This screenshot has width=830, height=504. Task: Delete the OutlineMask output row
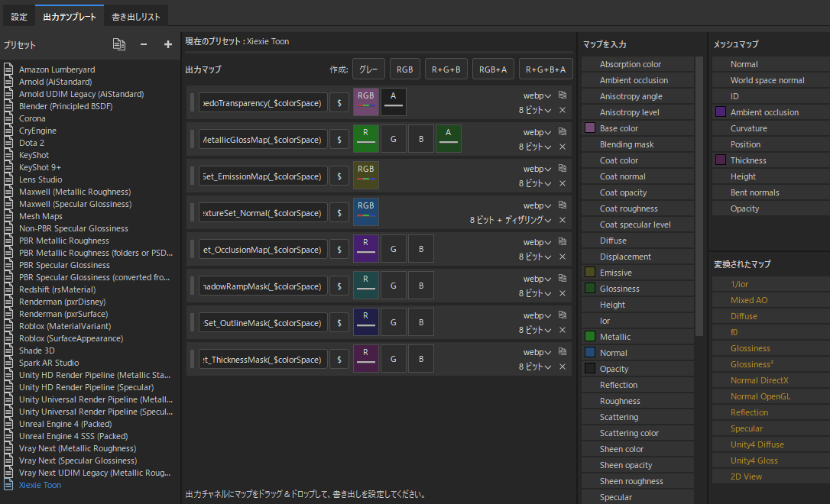click(563, 330)
